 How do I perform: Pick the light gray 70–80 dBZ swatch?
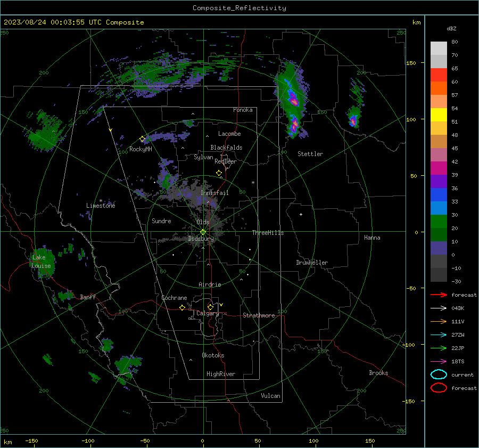(439, 48)
